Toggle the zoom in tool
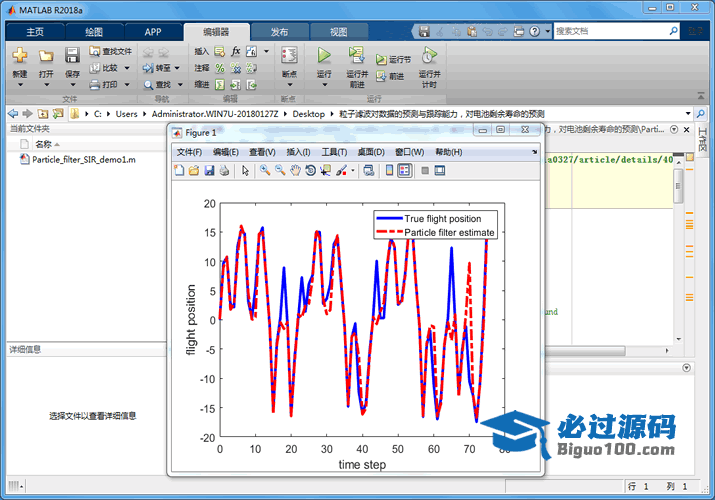 click(265, 171)
